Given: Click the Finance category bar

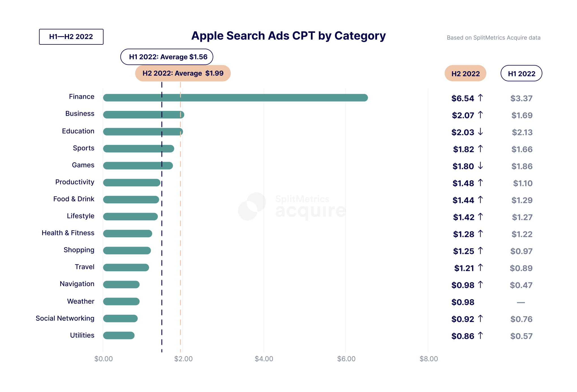Looking at the screenshot, I should tap(235, 98).
